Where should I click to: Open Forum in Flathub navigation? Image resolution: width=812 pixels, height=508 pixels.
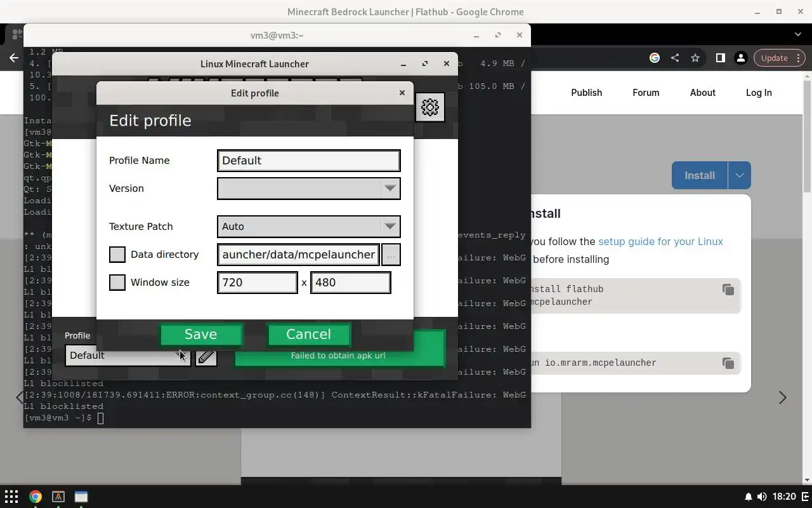pyautogui.click(x=646, y=93)
